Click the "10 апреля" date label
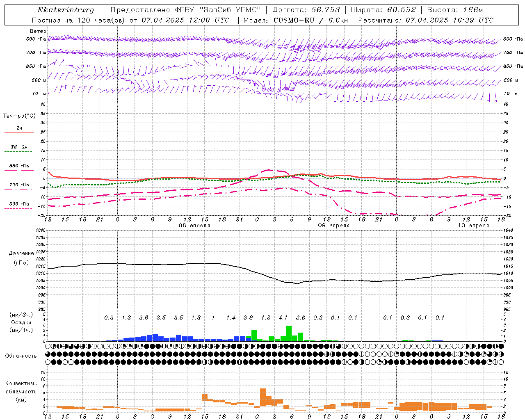Screen dimensions: 525x420 pyautogui.click(x=473, y=226)
